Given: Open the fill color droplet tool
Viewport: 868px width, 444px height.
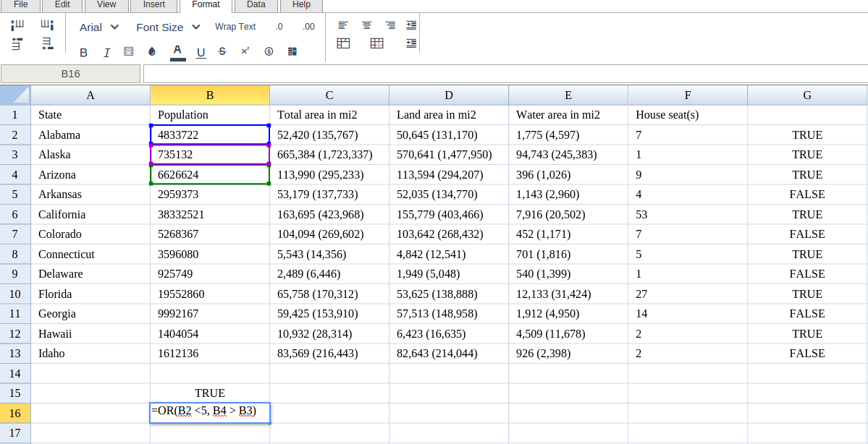Looking at the screenshot, I should point(151,51).
